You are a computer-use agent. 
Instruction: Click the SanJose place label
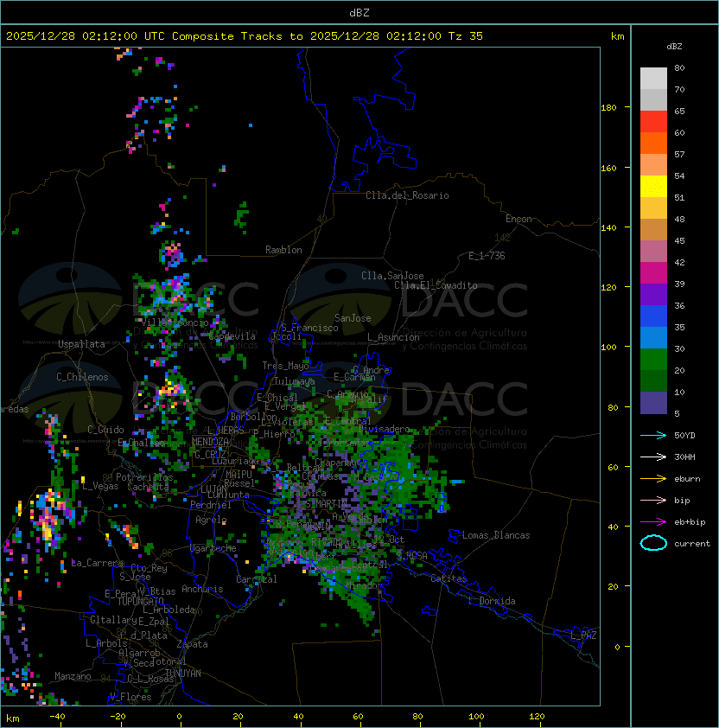353,318
